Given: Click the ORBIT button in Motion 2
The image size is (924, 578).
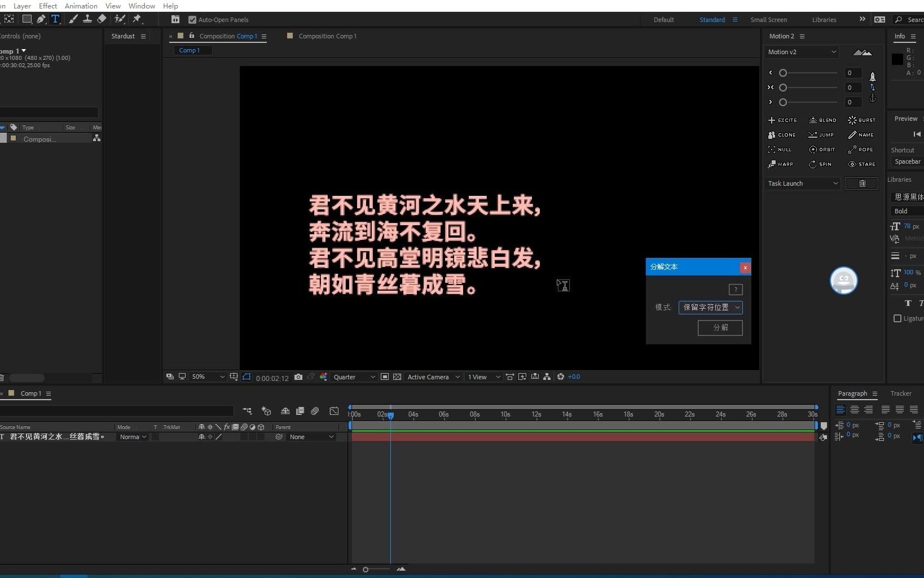Looking at the screenshot, I should 822,150.
